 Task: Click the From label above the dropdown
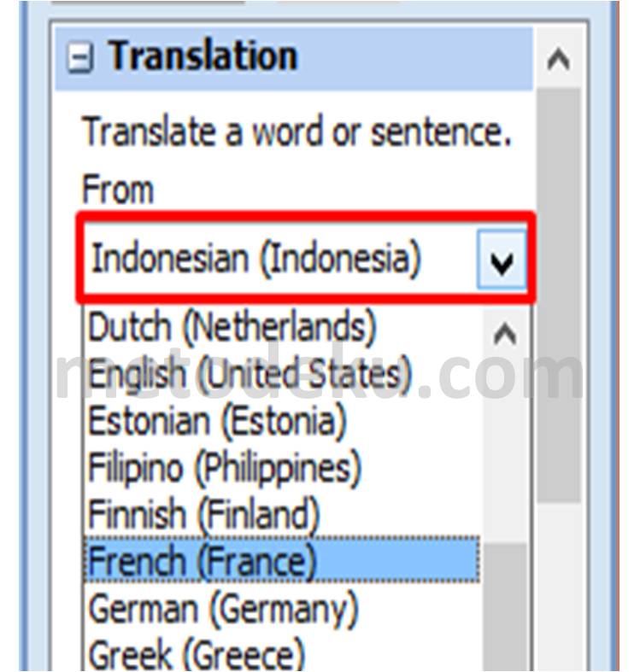[118, 190]
